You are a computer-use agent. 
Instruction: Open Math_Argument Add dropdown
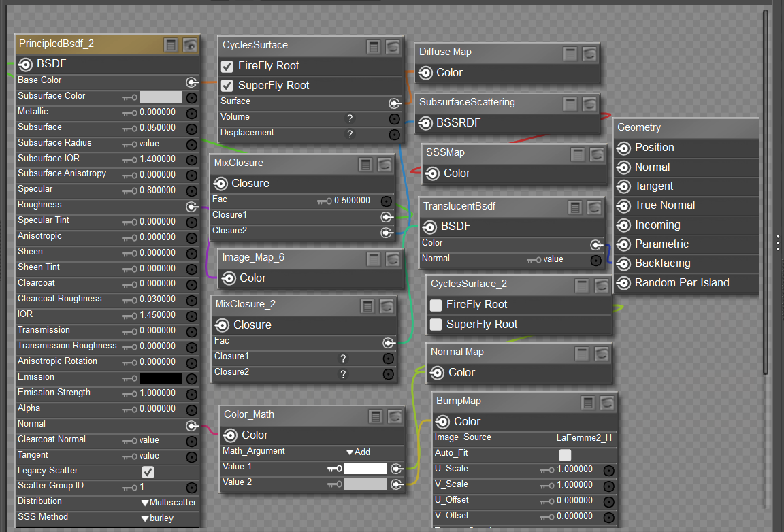point(359,452)
